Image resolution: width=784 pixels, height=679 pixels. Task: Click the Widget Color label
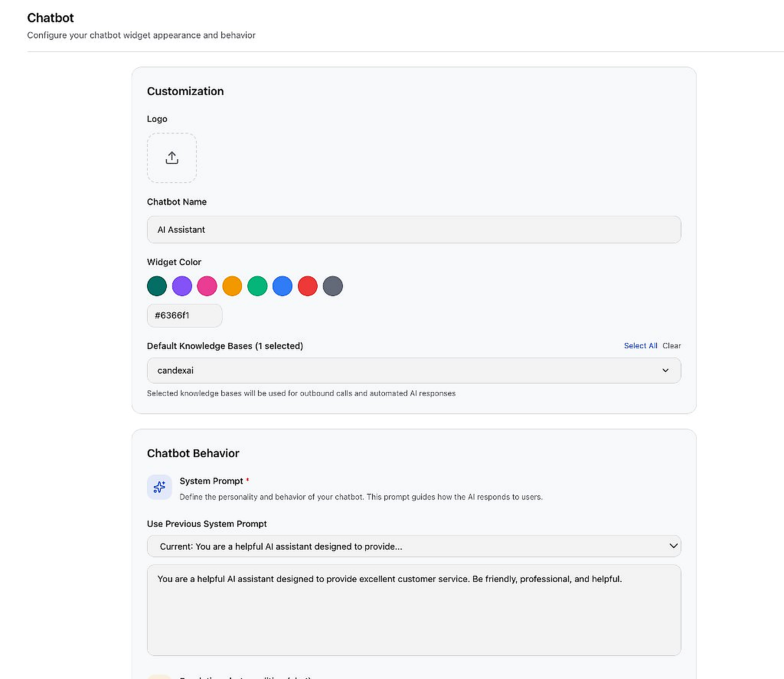click(174, 262)
